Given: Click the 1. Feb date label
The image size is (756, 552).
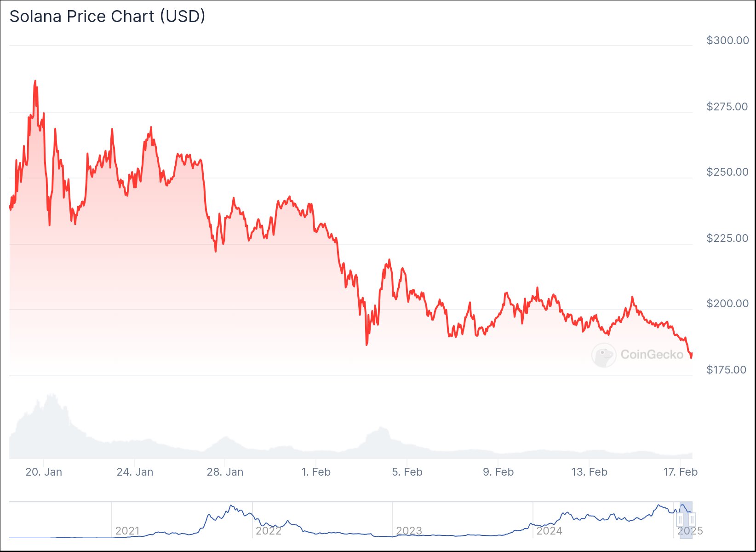Looking at the screenshot, I should click(316, 472).
